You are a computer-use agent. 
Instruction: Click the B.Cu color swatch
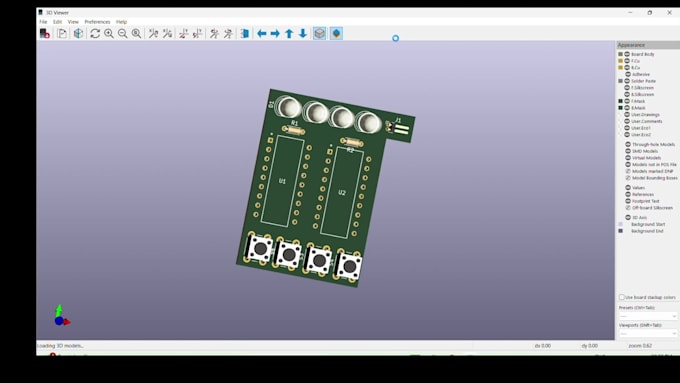[x=621, y=68]
